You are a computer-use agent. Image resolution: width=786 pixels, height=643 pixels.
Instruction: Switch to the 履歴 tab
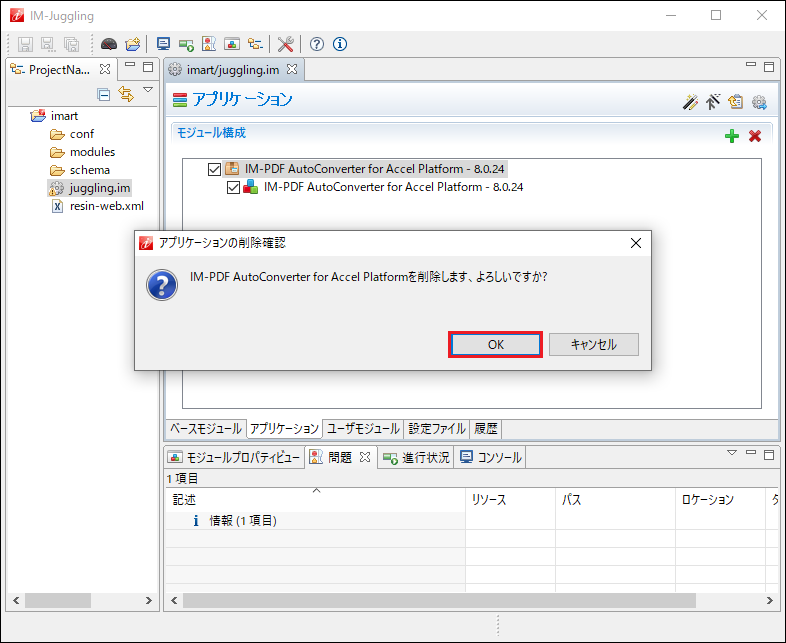pyautogui.click(x=486, y=429)
